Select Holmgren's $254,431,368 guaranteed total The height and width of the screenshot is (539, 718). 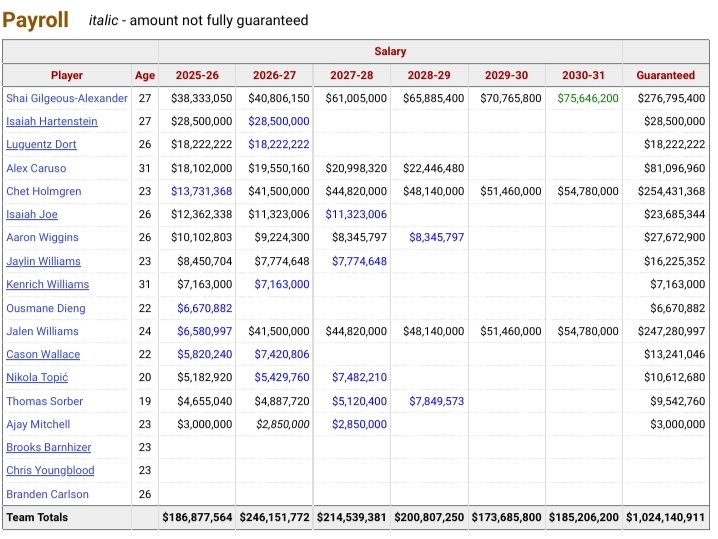671,191
